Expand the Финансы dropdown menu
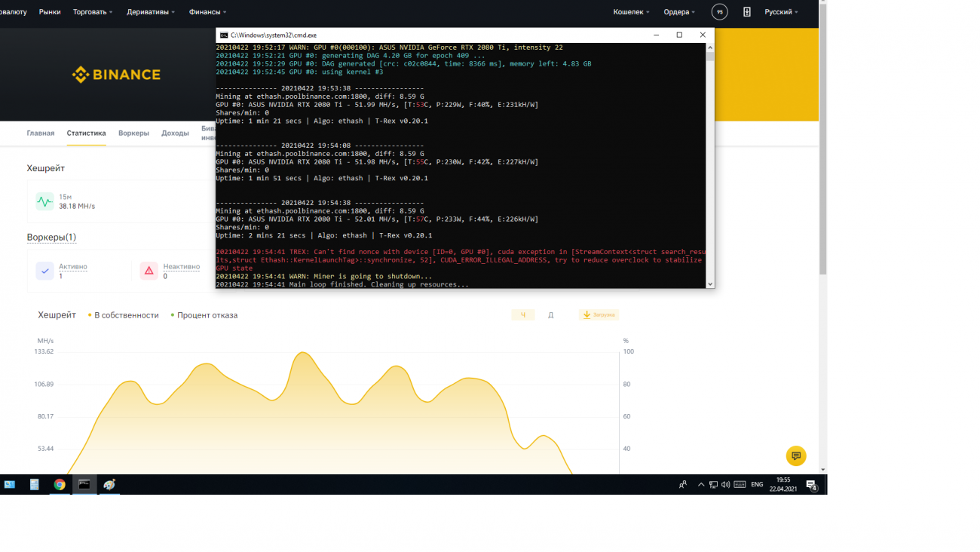 pos(207,12)
